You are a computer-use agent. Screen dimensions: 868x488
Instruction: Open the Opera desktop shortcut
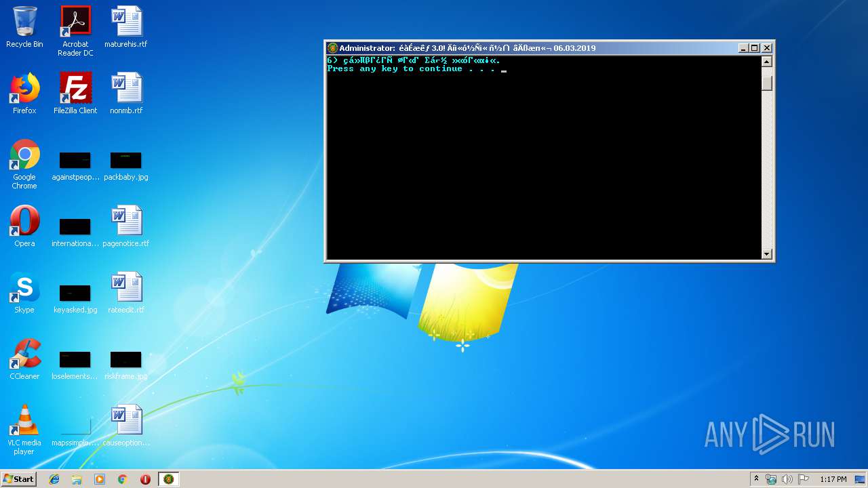point(24,226)
